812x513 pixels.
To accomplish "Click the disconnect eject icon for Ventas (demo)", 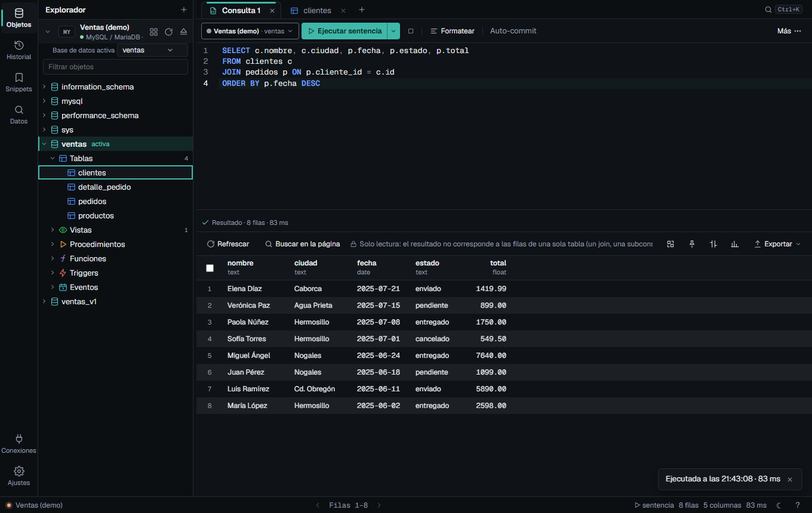I will (183, 32).
